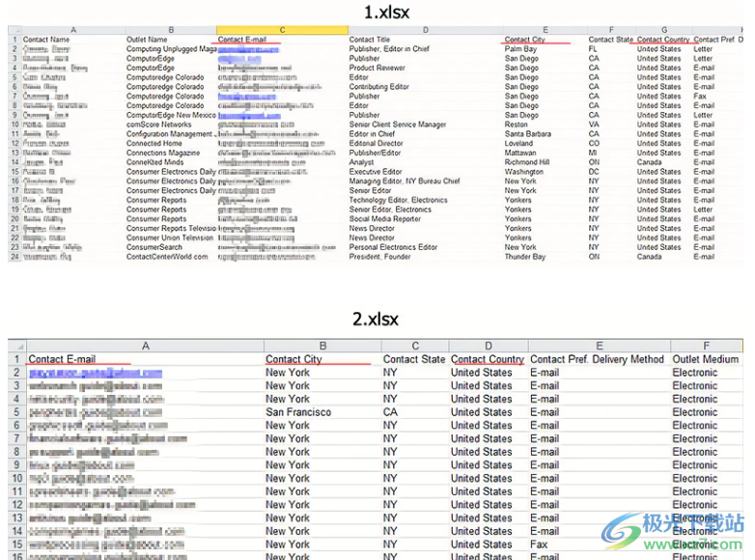
Task: Select column D header in 2.xlsx
Action: pyautogui.click(x=489, y=346)
